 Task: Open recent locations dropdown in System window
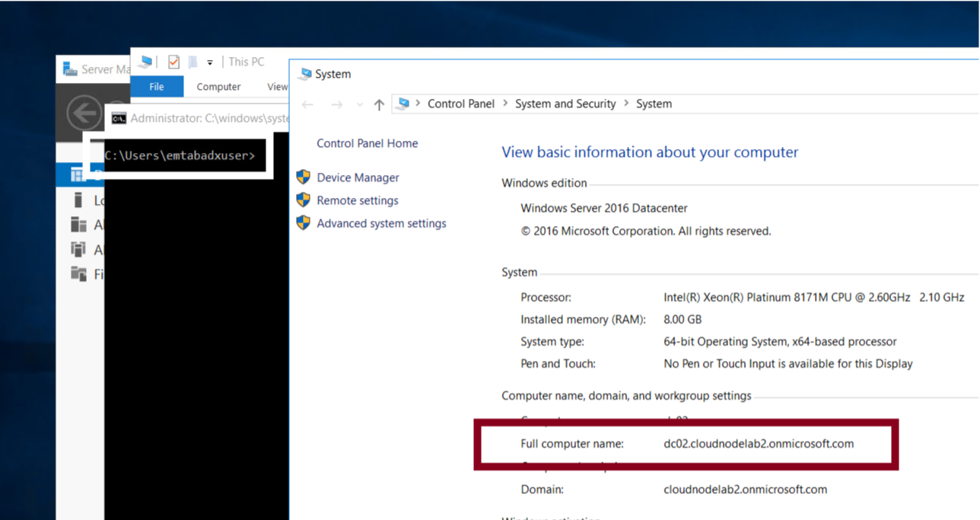[x=360, y=105]
